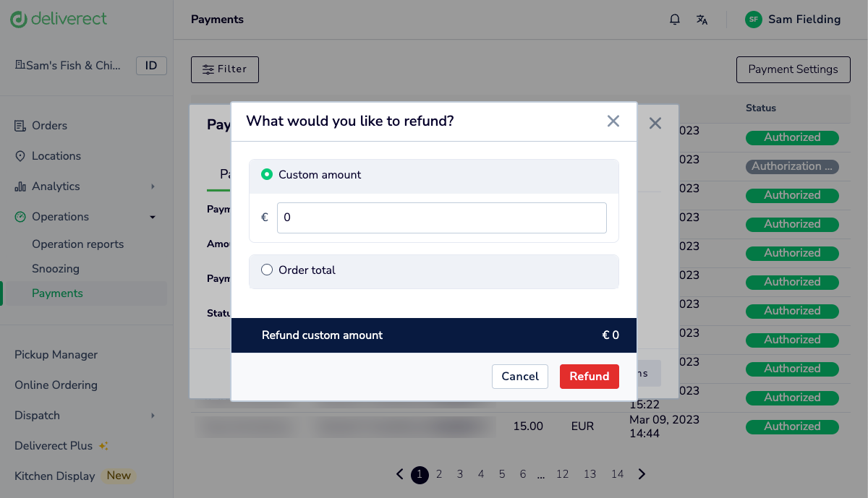Select the Order total radio option
The height and width of the screenshot is (498, 868).
267,270
